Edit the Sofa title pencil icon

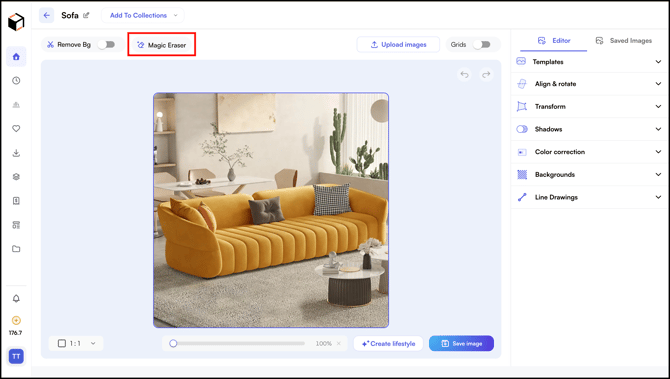tap(86, 15)
